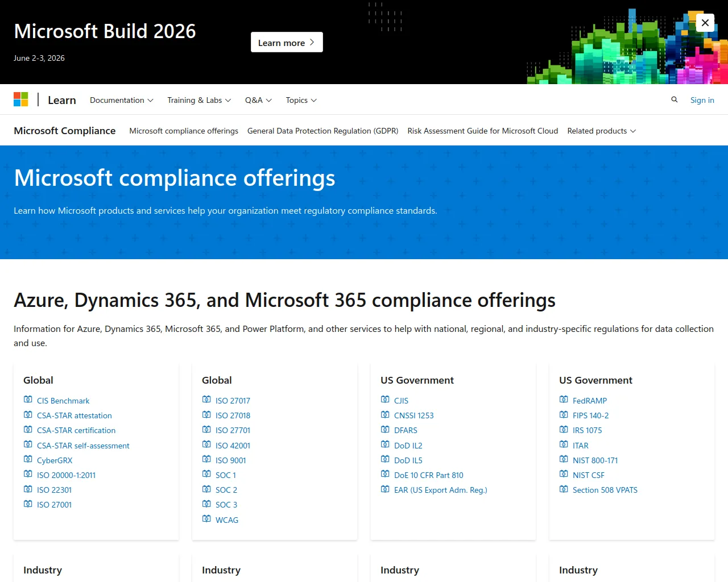Click the icon beside ISO 27701

[206, 429]
